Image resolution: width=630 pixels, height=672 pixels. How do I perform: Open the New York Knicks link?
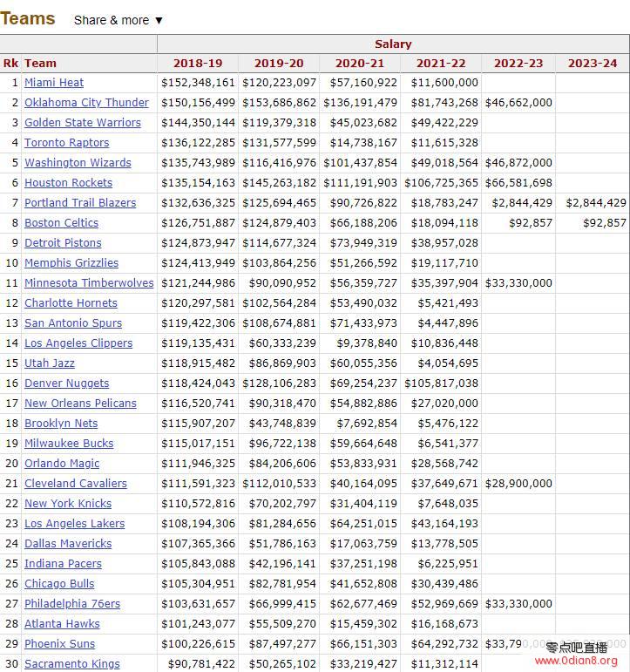[68, 504]
